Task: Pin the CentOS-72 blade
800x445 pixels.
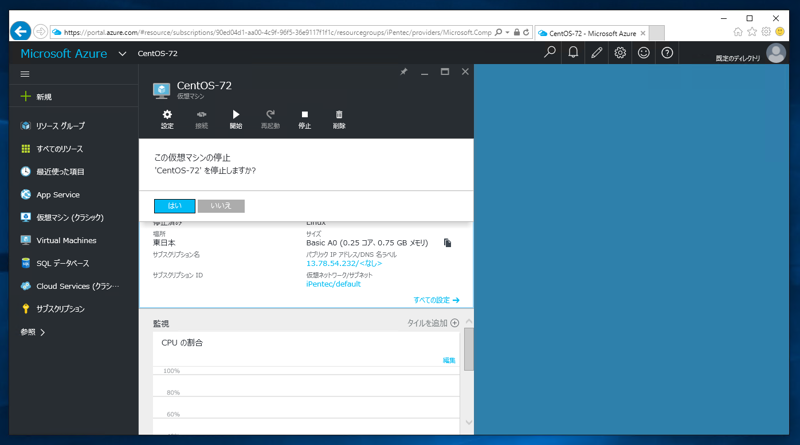Action: pyautogui.click(x=404, y=72)
